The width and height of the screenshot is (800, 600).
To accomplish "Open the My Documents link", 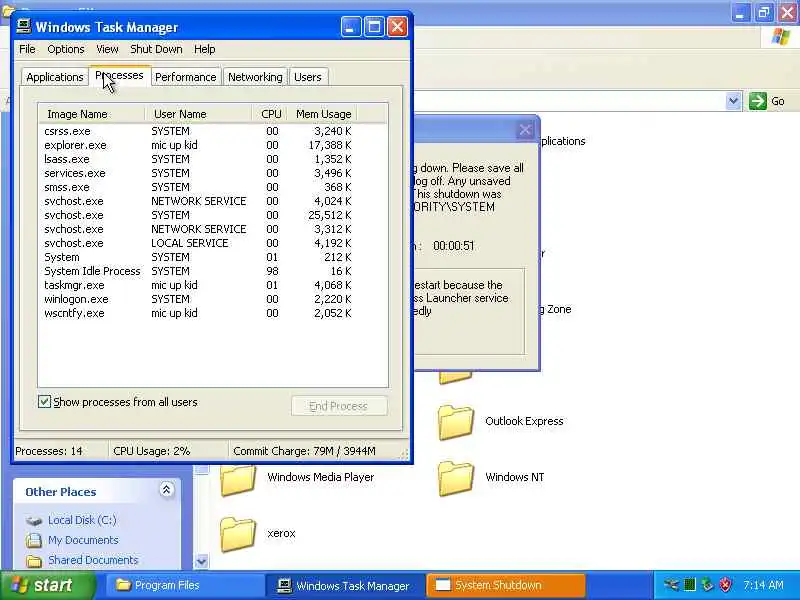I will tap(83, 540).
